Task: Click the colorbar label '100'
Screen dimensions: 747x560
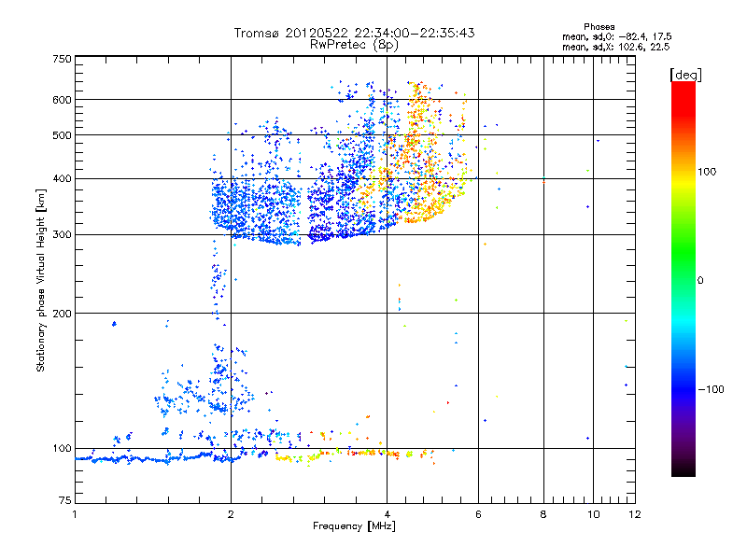Action: 707,172
